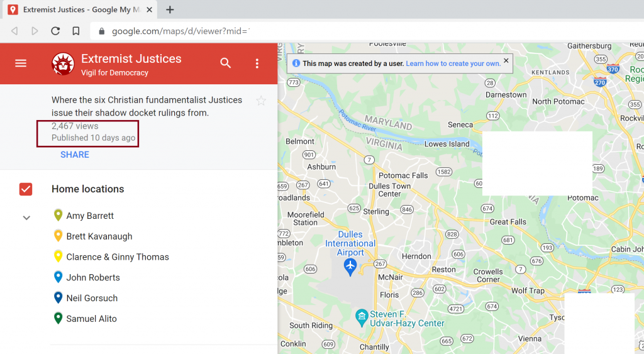Click Brett Kavanaugh's orange pin icon
The width and height of the screenshot is (644, 354).
click(58, 236)
